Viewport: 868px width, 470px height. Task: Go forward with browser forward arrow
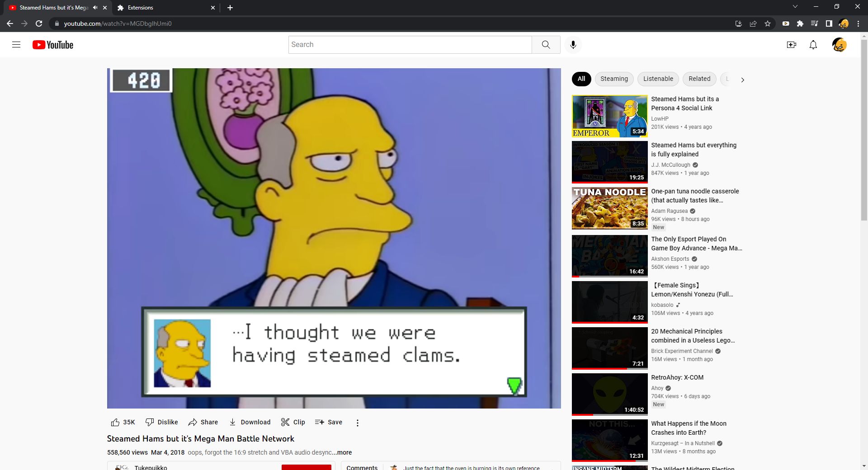click(x=24, y=23)
